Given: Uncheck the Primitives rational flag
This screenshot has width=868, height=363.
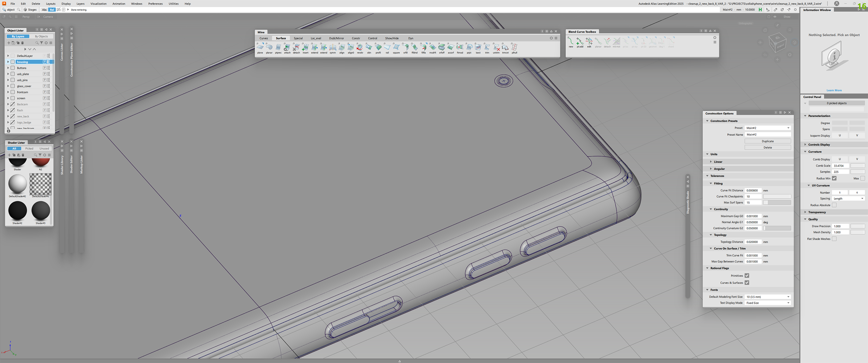Looking at the screenshot, I should pos(747,276).
